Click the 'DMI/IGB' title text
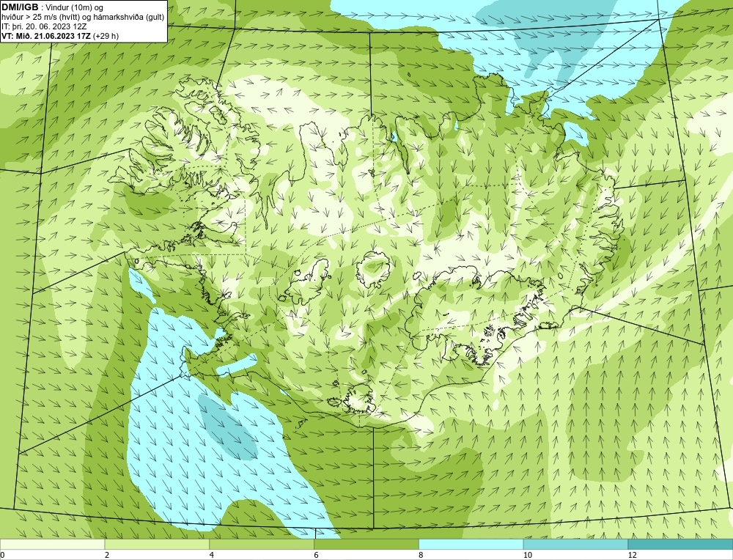The height and width of the screenshot is (560, 733). point(20,7)
